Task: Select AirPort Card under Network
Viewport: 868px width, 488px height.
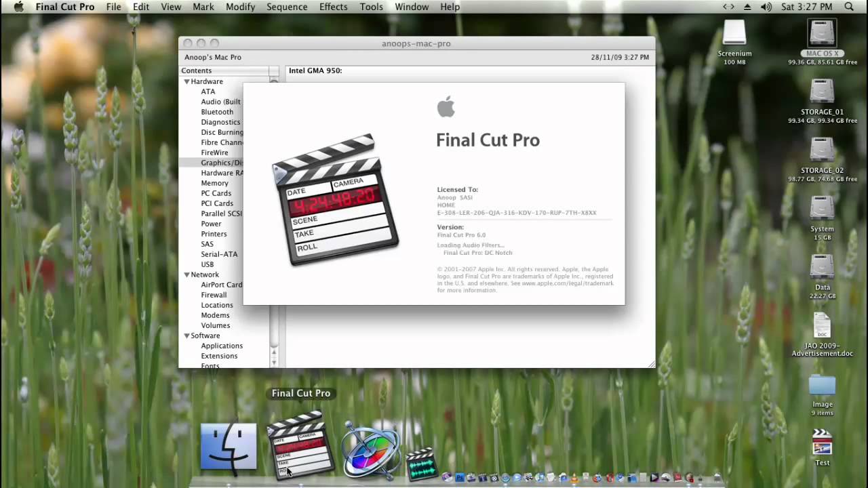Action: click(222, 285)
